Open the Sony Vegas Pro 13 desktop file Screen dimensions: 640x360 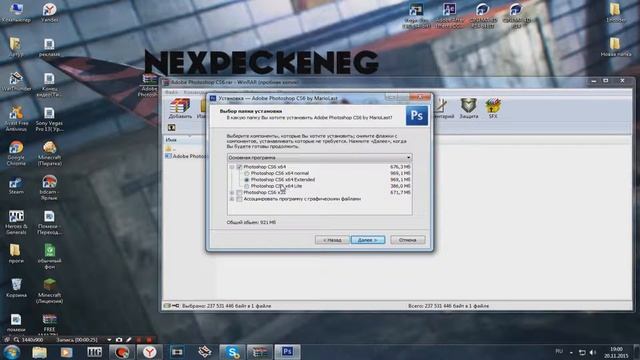click(49, 119)
